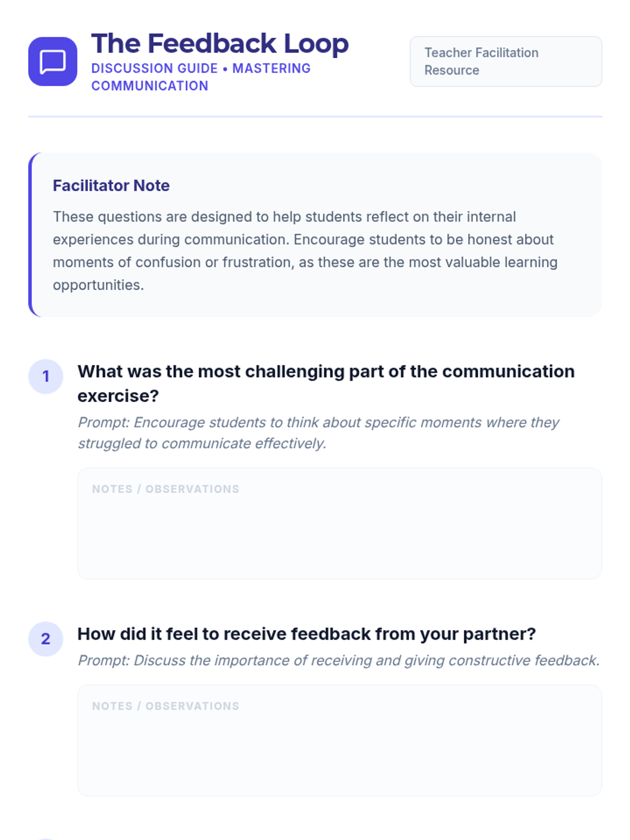Screen dimensions: 630x840
Task: Click the number 2 question badge
Action: coord(46,639)
